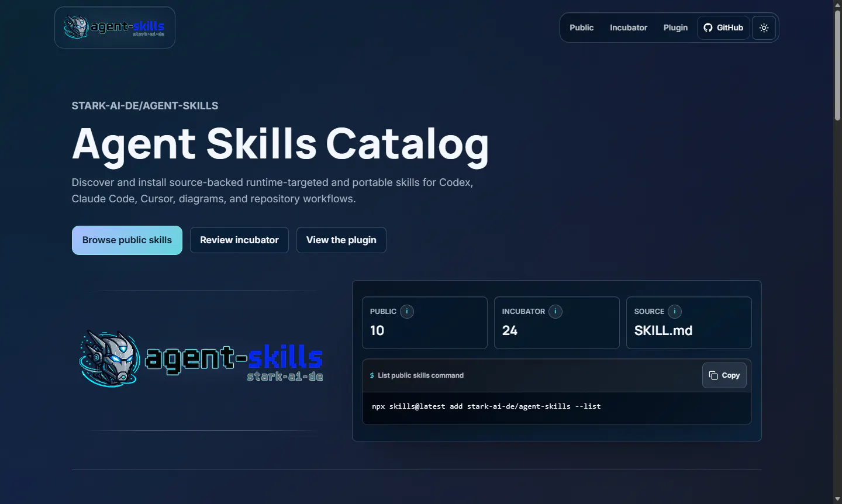Copy the list public skills command

[x=724, y=375]
